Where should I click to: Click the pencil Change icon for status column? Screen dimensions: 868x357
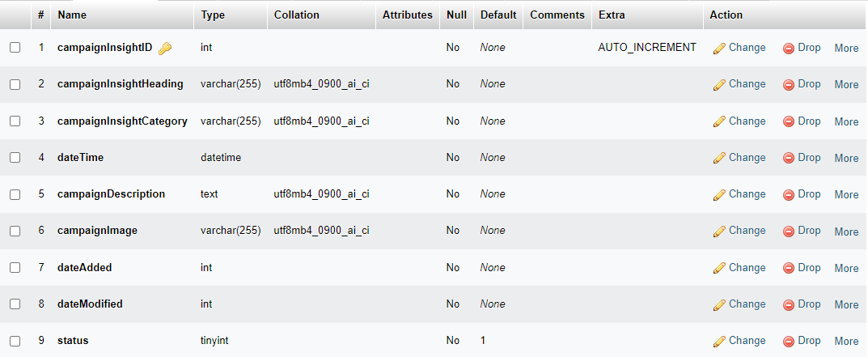click(x=718, y=341)
